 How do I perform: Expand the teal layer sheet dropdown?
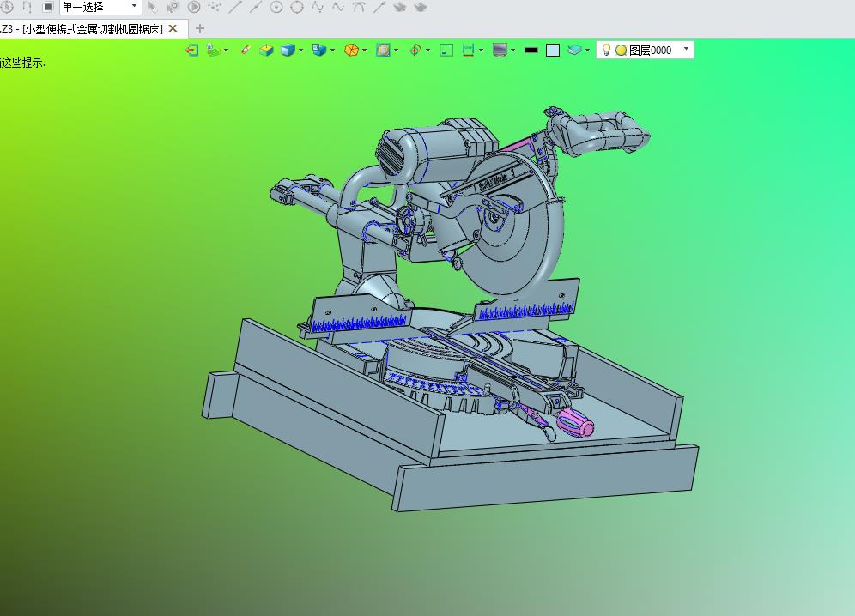pyautogui.click(x=587, y=50)
